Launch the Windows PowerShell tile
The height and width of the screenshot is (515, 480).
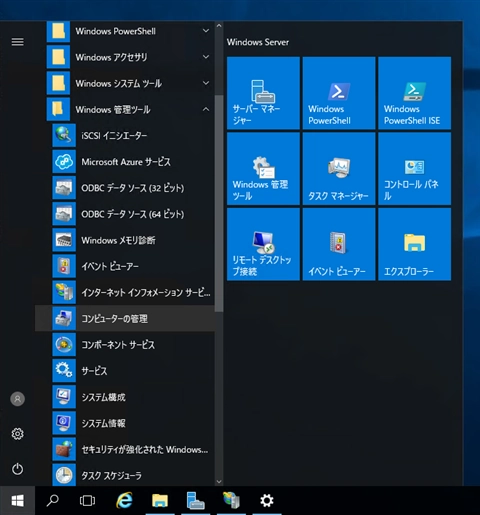coord(339,93)
